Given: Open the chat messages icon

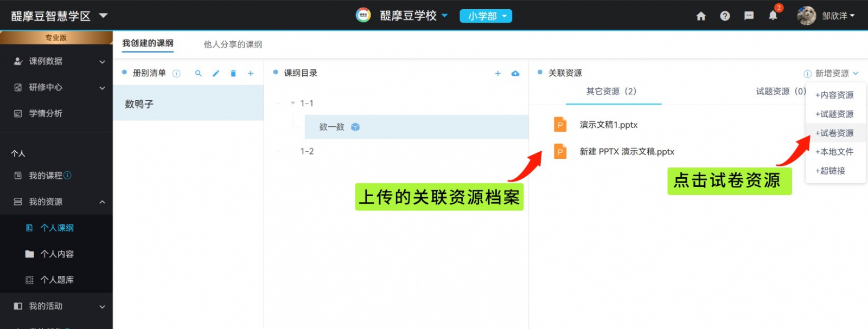Looking at the screenshot, I should click(x=749, y=16).
